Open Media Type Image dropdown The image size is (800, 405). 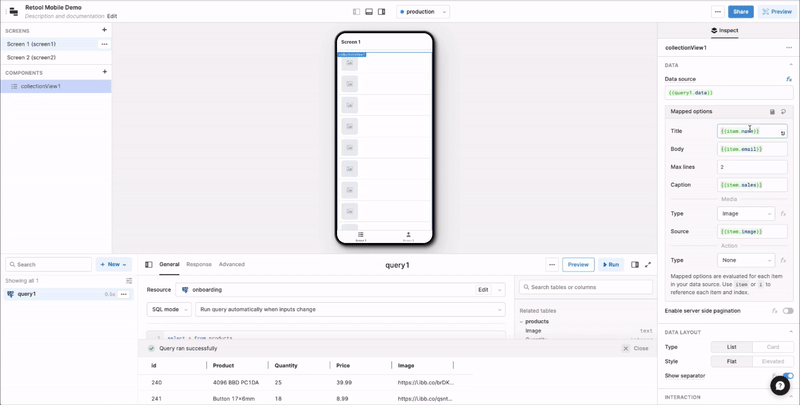point(746,213)
